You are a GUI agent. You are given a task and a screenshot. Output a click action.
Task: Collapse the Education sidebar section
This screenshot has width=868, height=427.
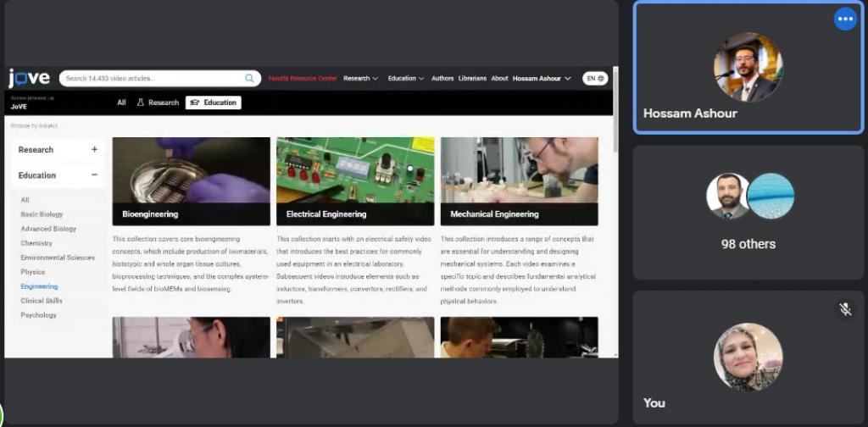click(x=94, y=175)
